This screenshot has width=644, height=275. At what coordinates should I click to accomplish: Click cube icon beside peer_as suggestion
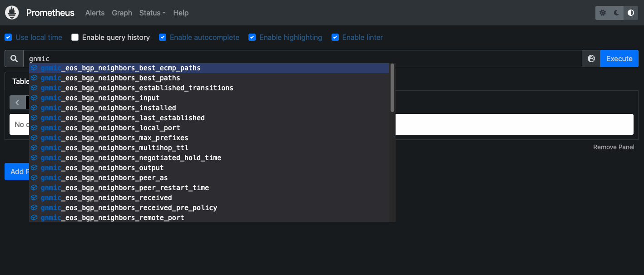[35, 178]
